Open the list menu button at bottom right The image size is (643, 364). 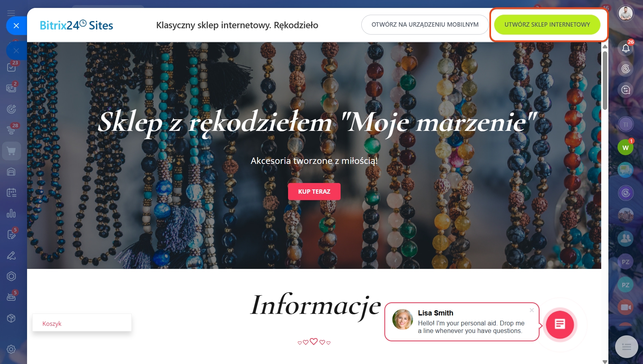[626, 347]
